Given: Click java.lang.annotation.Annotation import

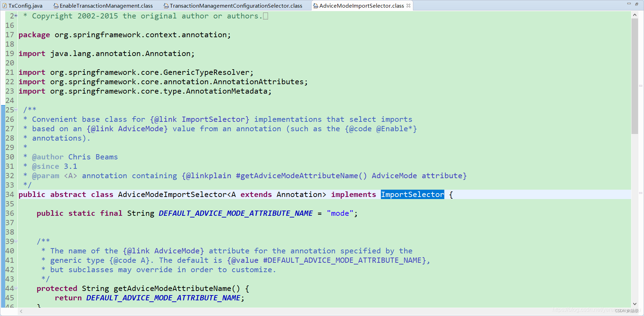Looking at the screenshot, I should point(121,54).
